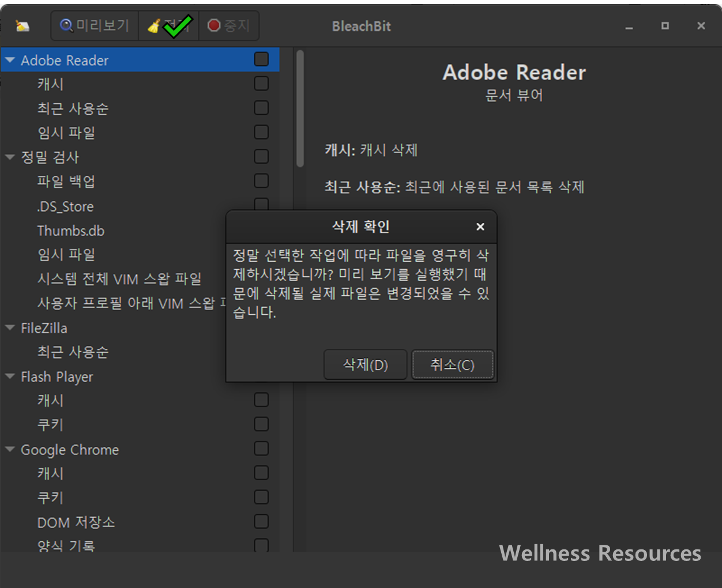The image size is (722, 588).
Task: Select the DOM 저장소 row
Action: click(x=140, y=522)
